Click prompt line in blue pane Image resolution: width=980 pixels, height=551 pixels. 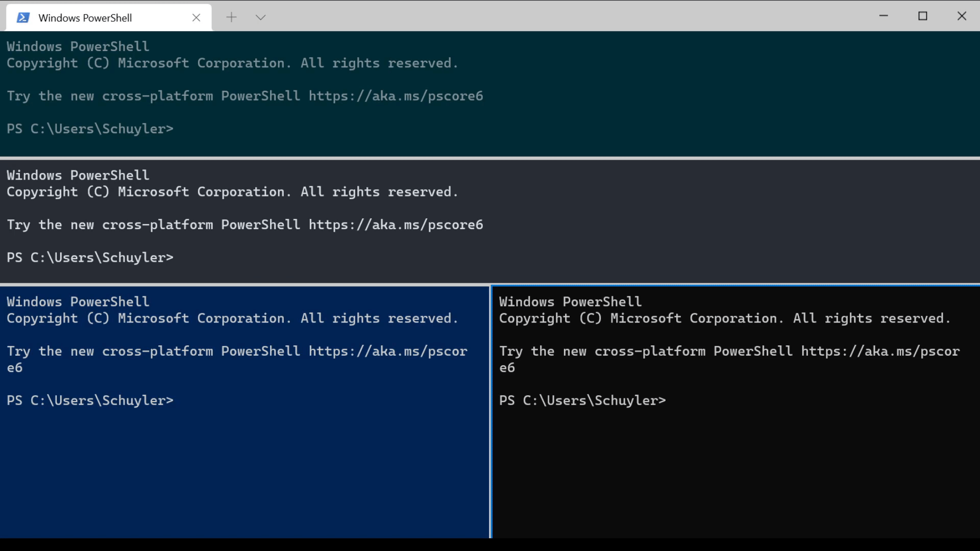(90, 400)
